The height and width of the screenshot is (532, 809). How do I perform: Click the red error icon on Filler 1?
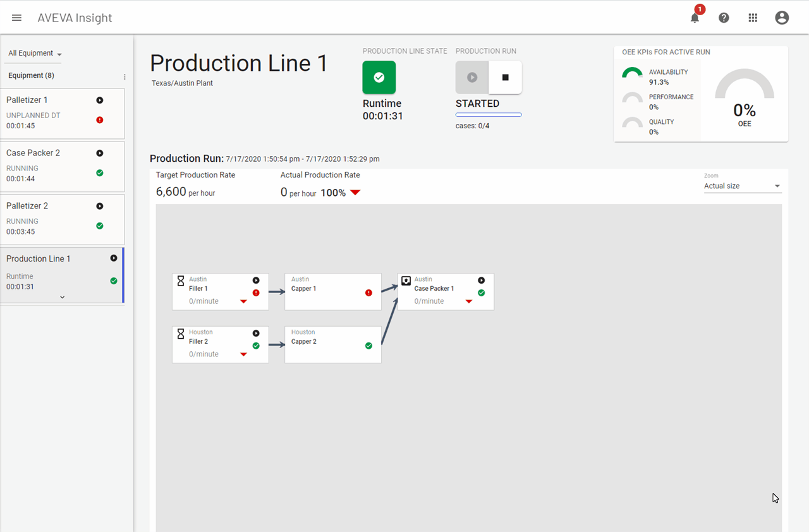point(256,293)
